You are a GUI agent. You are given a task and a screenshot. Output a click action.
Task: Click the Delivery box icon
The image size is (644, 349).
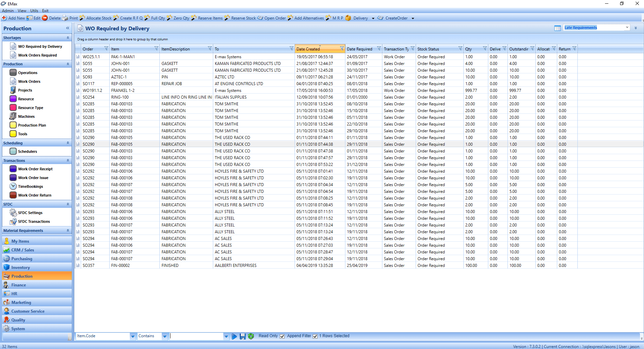348,18
